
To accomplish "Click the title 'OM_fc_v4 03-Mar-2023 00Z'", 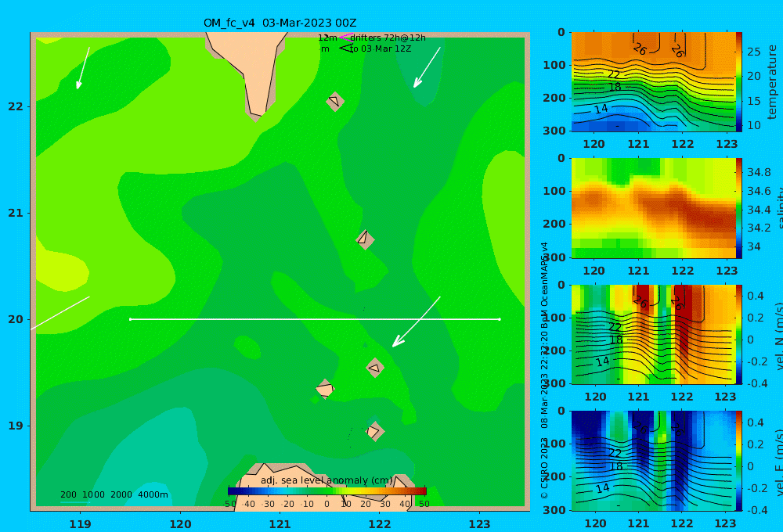I will click(280, 23).
